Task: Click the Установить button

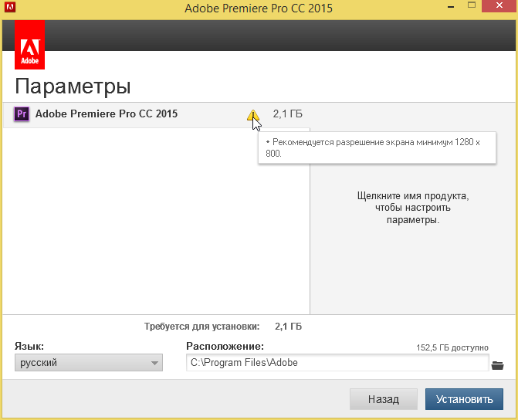Action: (464, 399)
